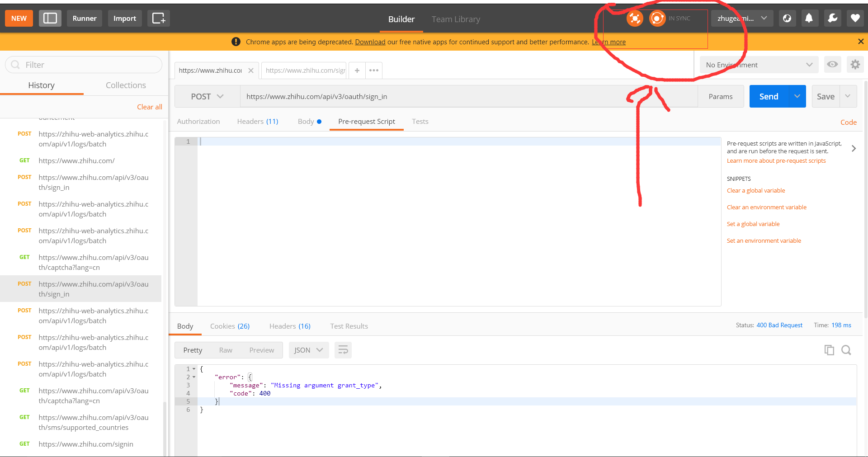The height and width of the screenshot is (457, 868).
Task: Select the History sidebar tab
Action: [42, 85]
